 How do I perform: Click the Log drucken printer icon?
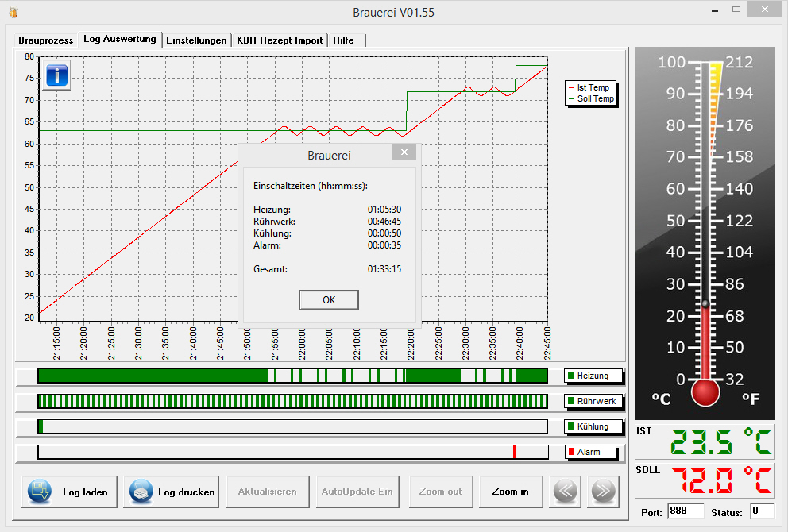141,492
